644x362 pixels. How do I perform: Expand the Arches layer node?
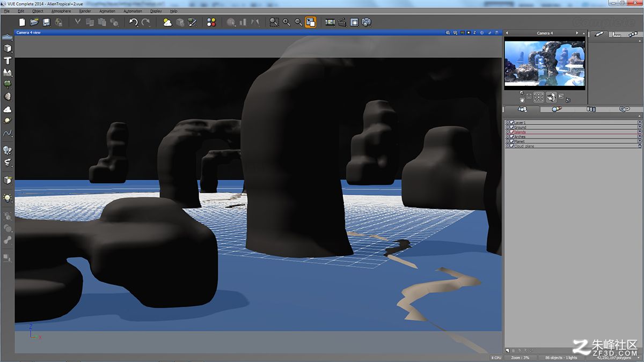point(507,137)
